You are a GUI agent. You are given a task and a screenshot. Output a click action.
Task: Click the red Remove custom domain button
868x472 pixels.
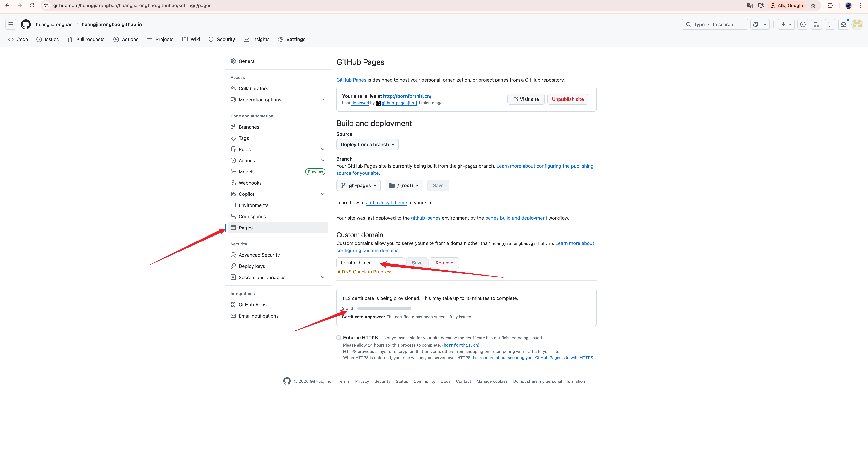(x=445, y=263)
